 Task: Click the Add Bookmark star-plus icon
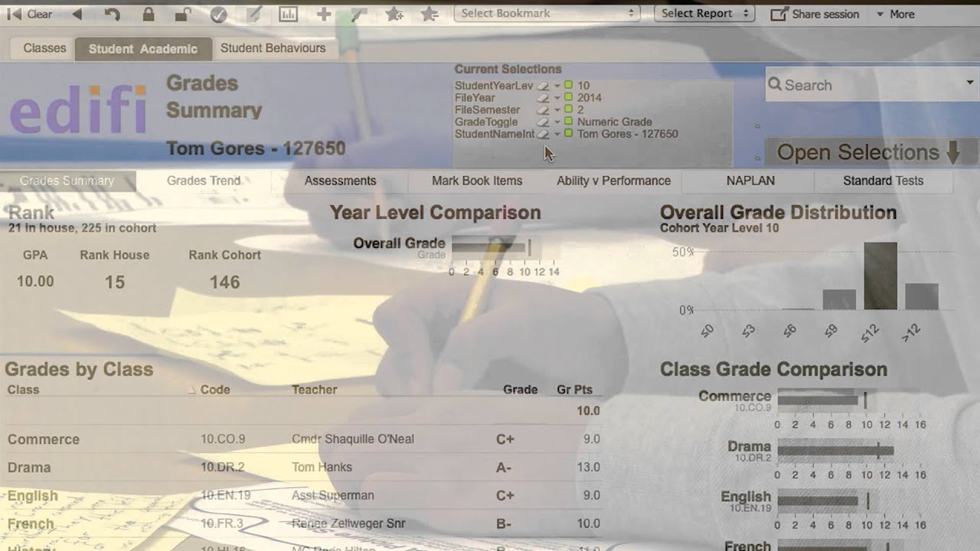(x=394, y=14)
